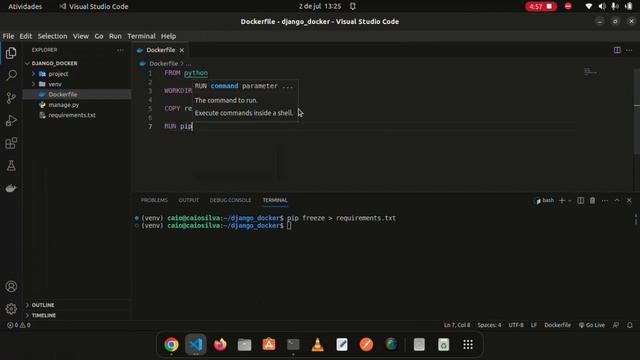Image resolution: width=640 pixels, height=360 pixels.
Task: Change language mode from Dockerfile
Action: coord(557,325)
